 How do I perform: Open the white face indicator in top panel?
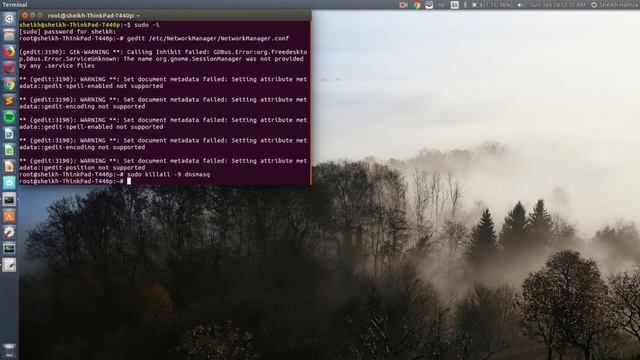click(429, 5)
